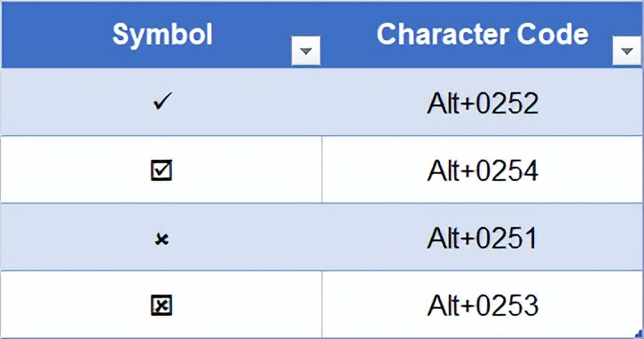Open the Symbol column filter dropdown
644x339 pixels.
point(305,51)
